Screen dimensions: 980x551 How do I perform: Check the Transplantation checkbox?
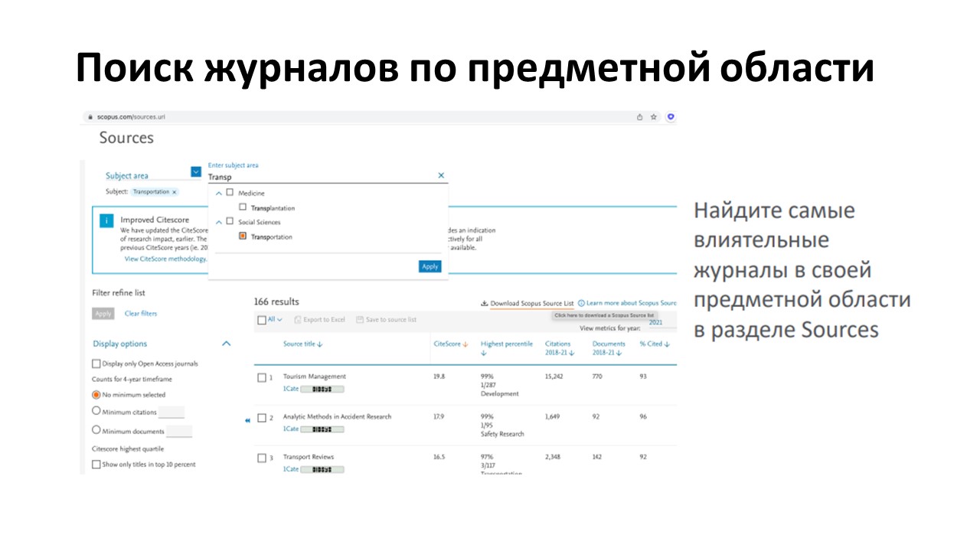click(243, 207)
